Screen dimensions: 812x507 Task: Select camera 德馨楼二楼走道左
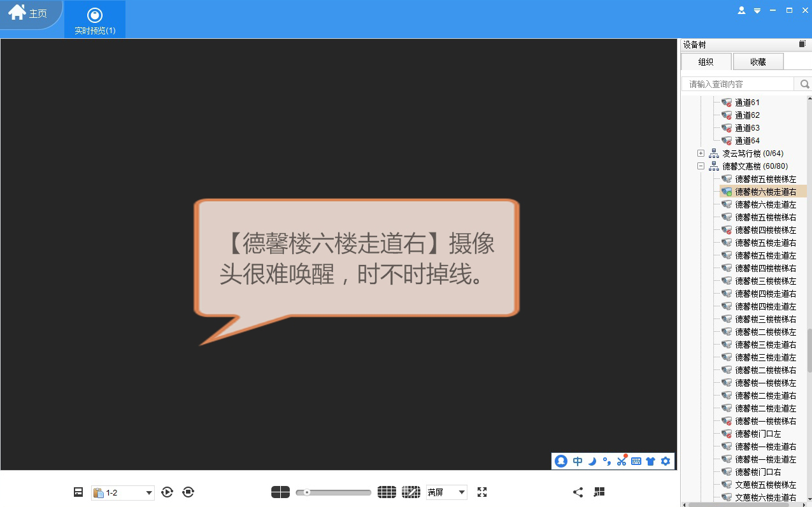coord(766,408)
